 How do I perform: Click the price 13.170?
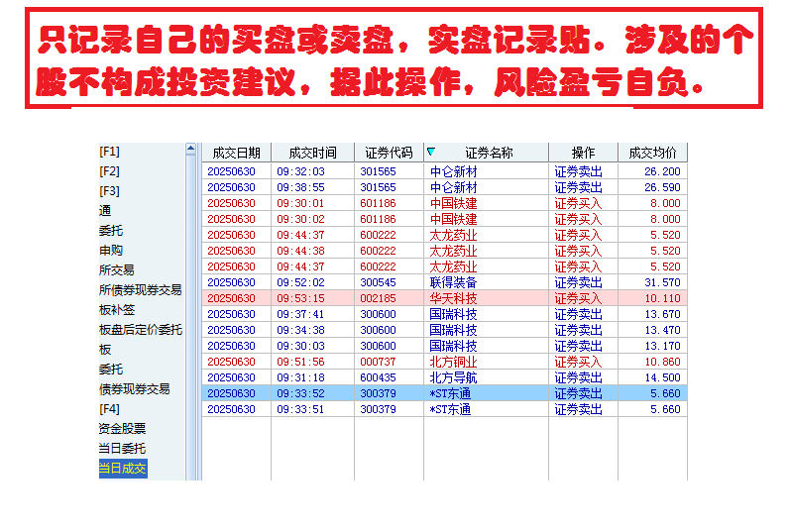[662, 346]
